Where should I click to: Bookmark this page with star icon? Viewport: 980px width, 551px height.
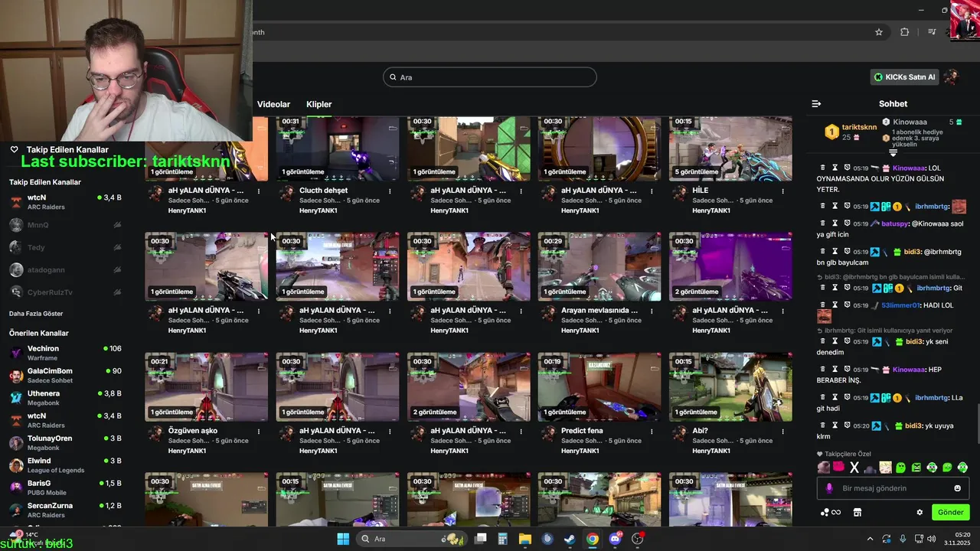(x=879, y=32)
